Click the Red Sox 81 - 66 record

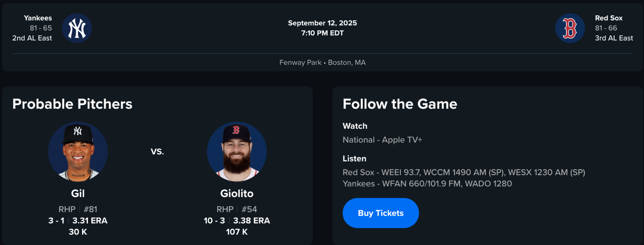(606, 28)
